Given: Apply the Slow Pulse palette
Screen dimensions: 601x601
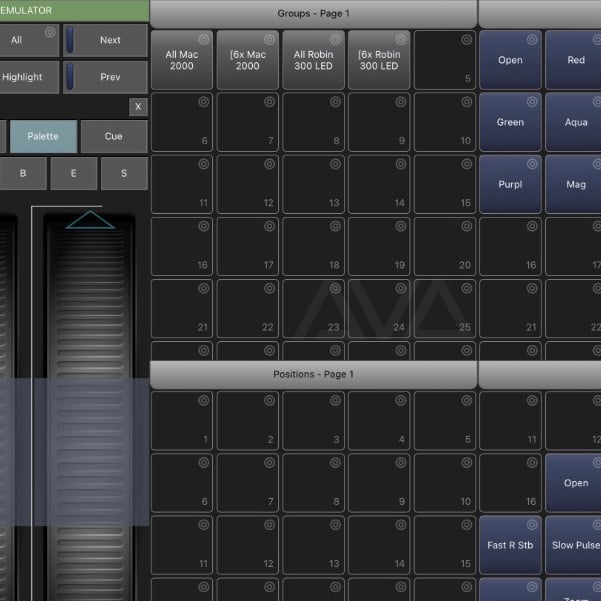Looking at the screenshot, I should [x=574, y=545].
